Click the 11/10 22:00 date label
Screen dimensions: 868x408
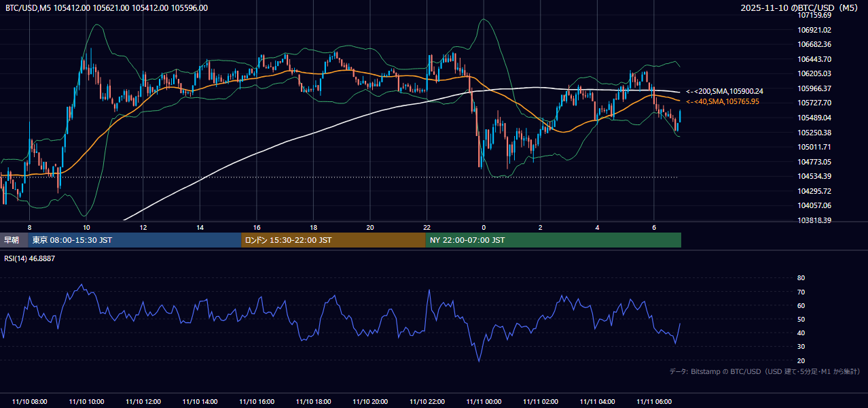click(x=427, y=402)
